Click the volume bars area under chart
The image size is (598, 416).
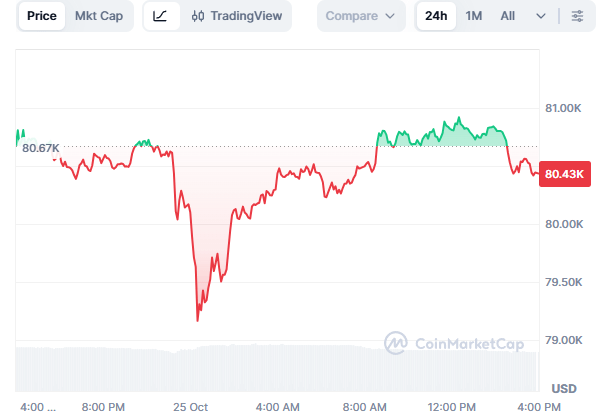[276, 368]
